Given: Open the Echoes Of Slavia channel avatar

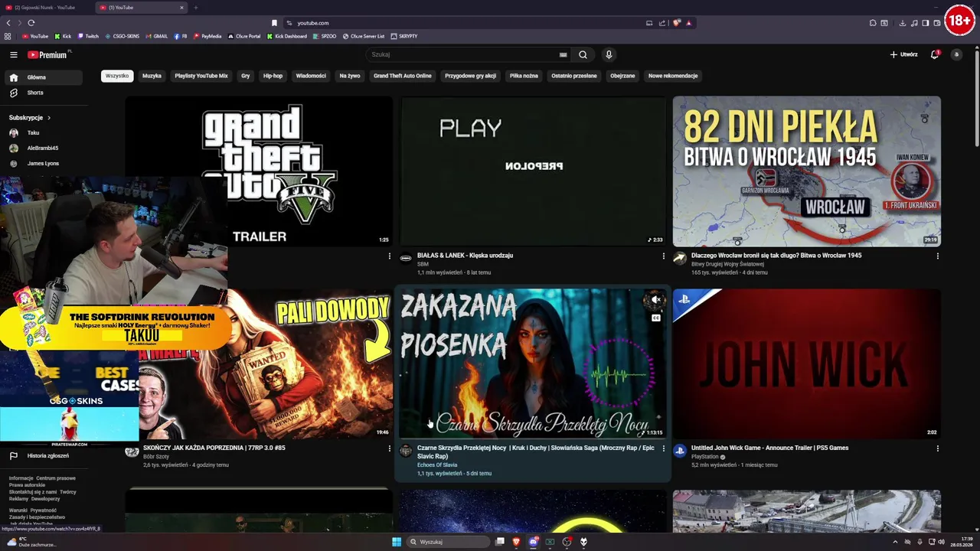Looking at the screenshot, I should tap(406, 451).
